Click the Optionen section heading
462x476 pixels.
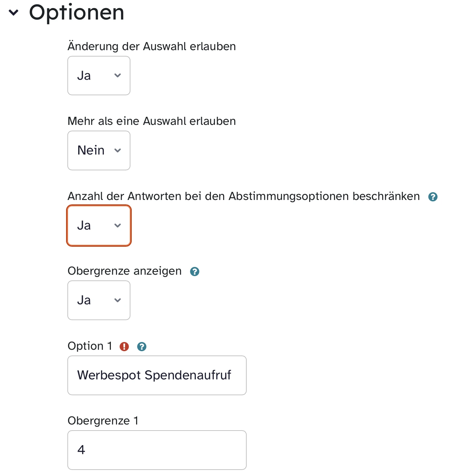tap(76, 12)
